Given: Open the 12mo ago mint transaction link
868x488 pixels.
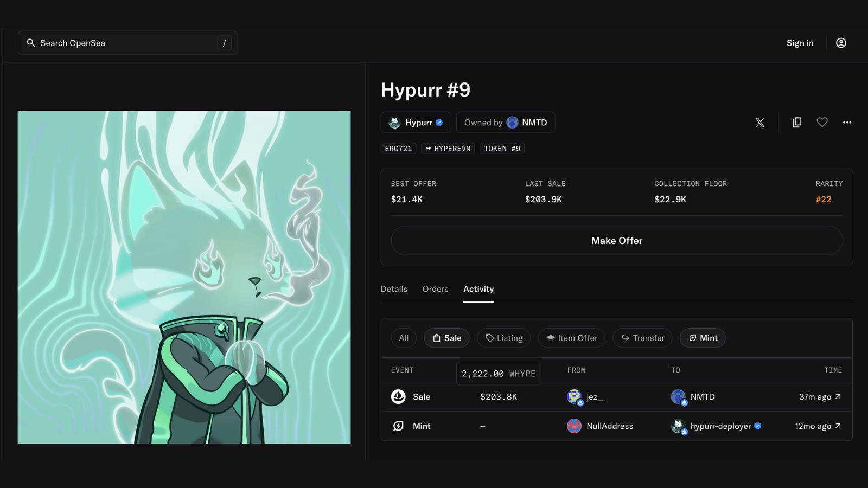Looking at the screenshot, I should 818,426.
